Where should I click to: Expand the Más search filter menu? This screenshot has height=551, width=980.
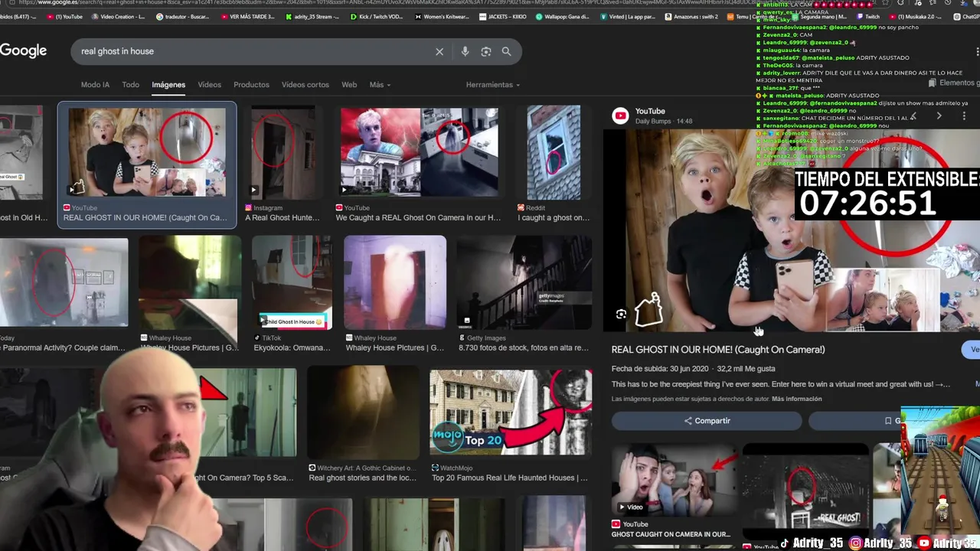380,85
